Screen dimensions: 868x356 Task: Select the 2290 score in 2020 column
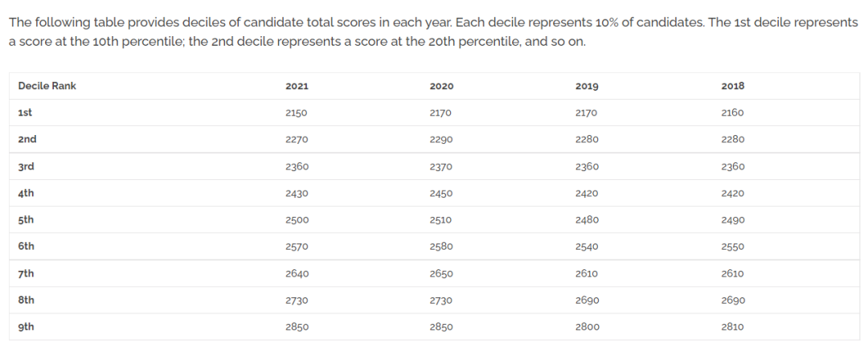click(441, 140)
